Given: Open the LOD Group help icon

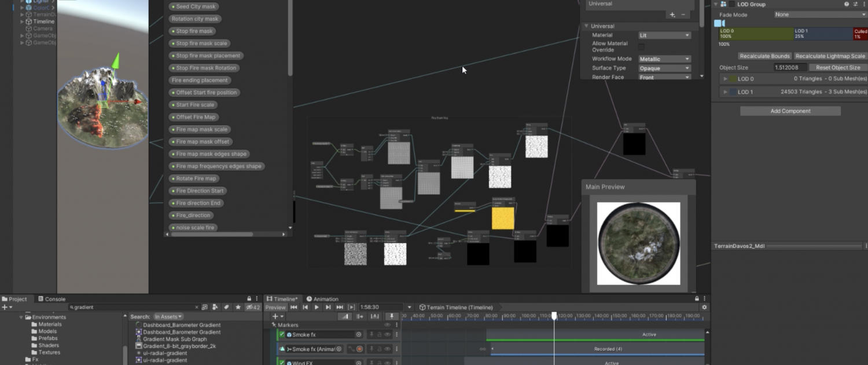Looking at the screenshot, I should point(847,4).
